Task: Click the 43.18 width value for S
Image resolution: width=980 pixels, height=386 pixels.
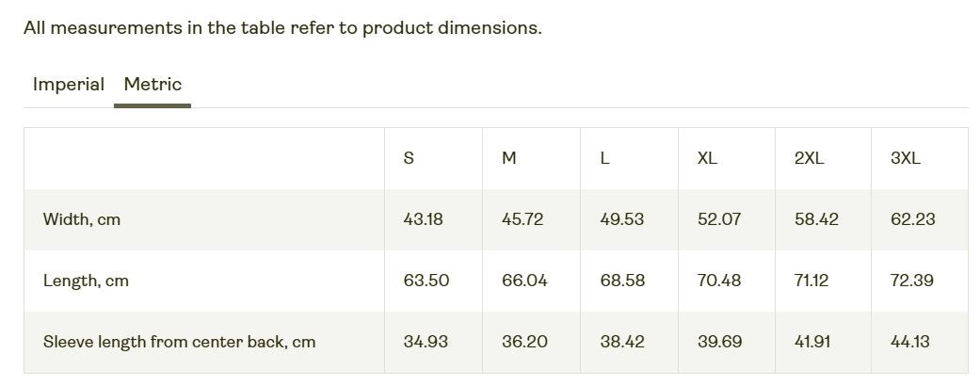Action: point(423,219)
